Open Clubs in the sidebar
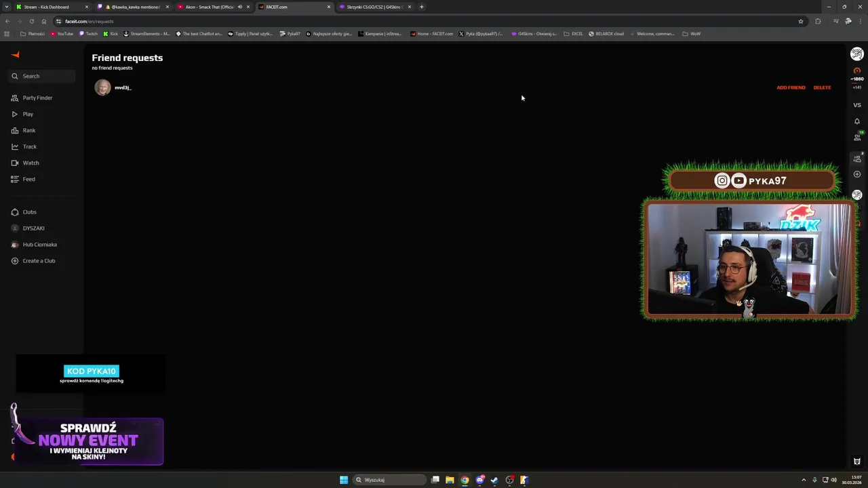This screenshot has height=488, width=868. pos(24,212)
